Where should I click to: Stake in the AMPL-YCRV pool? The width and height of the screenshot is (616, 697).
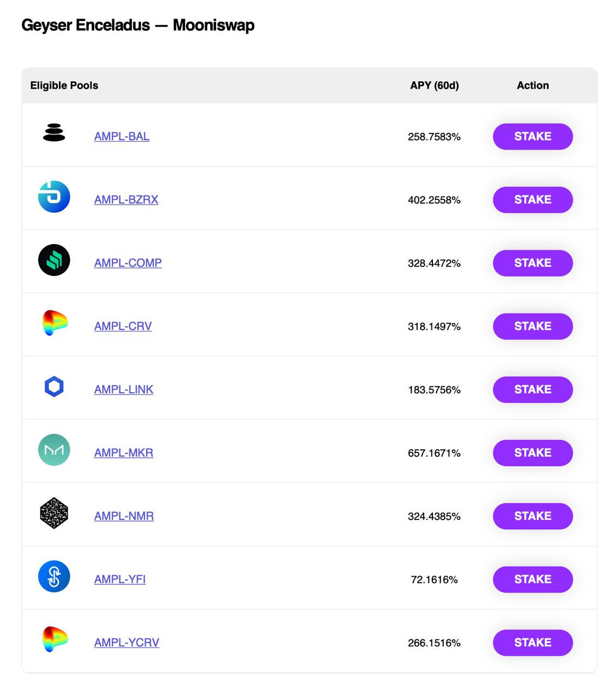[533, 643]
